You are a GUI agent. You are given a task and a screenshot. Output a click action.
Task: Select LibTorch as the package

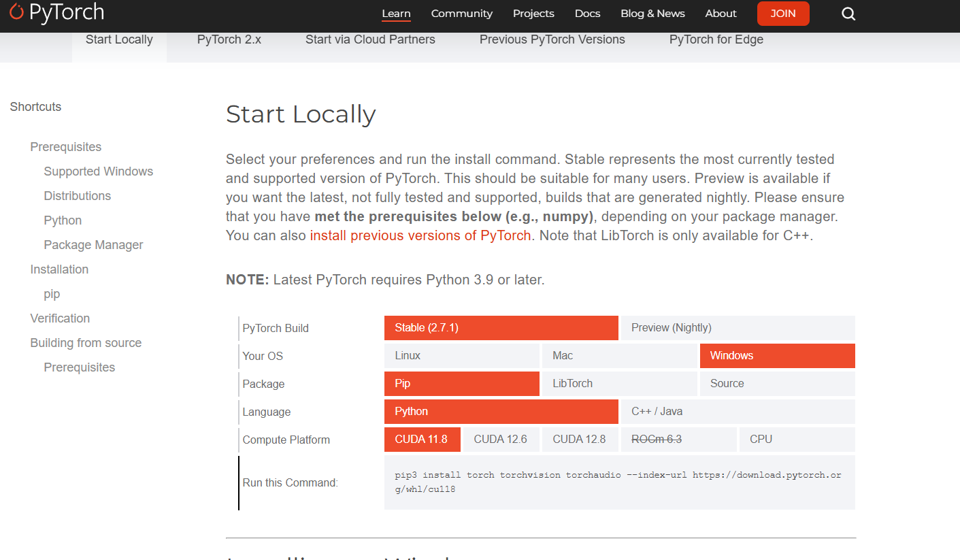click(620, 384)
